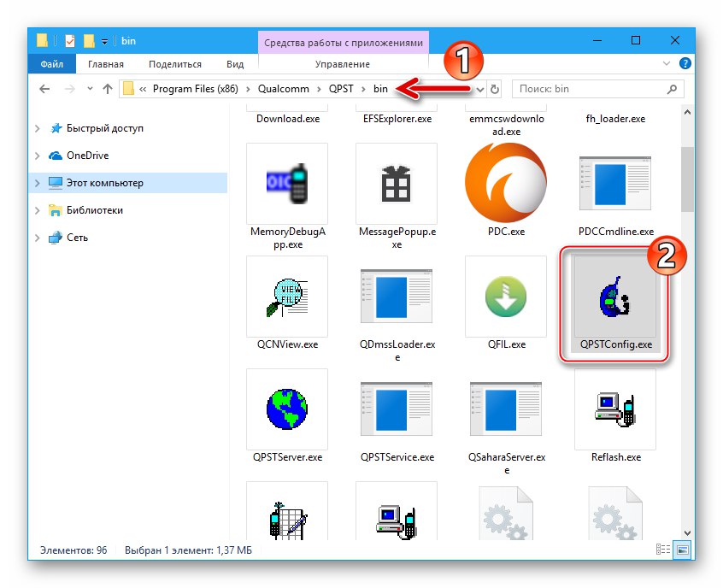The image size is (723, 588).
Task: Select the QPSTServer.exe globe icon
Action: click(287, 409)
